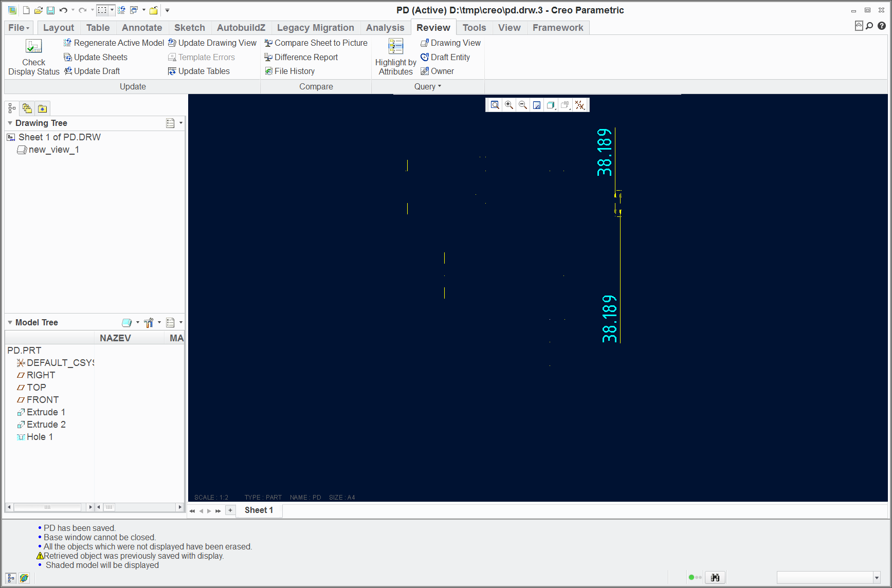Expand the Query group dropdown

(428, 86)
